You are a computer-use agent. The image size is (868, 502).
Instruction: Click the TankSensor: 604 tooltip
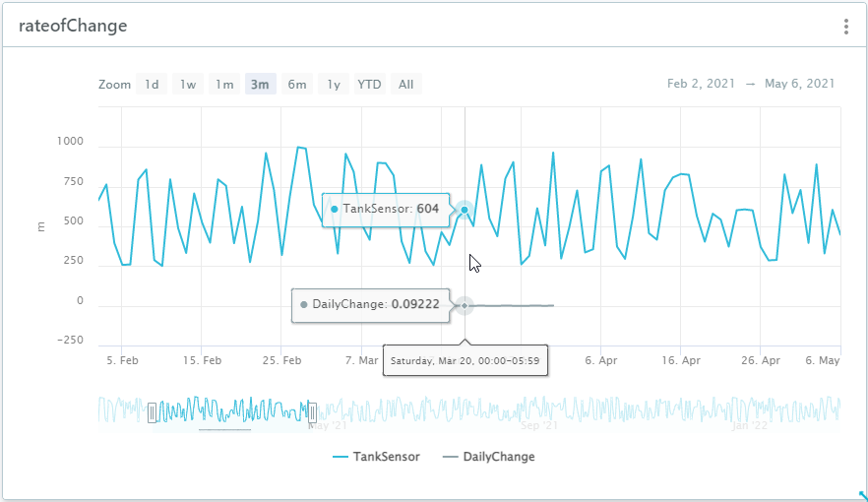pos(386,210)
